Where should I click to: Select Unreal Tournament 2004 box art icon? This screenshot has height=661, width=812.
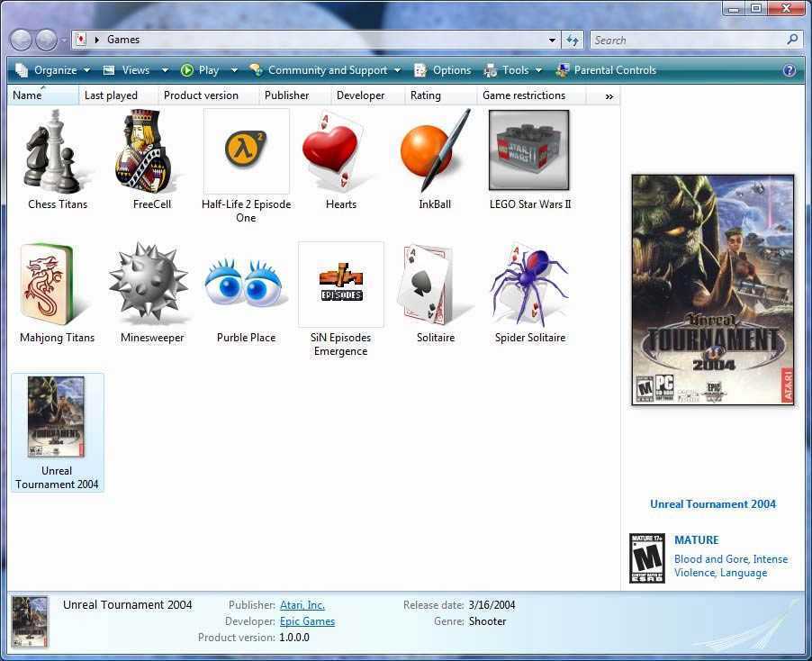56,416
